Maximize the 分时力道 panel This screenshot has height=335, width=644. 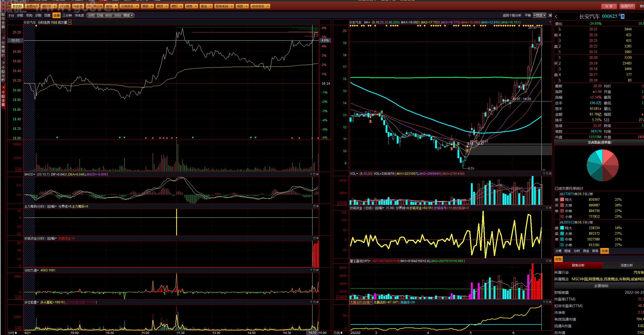[314, 270]
